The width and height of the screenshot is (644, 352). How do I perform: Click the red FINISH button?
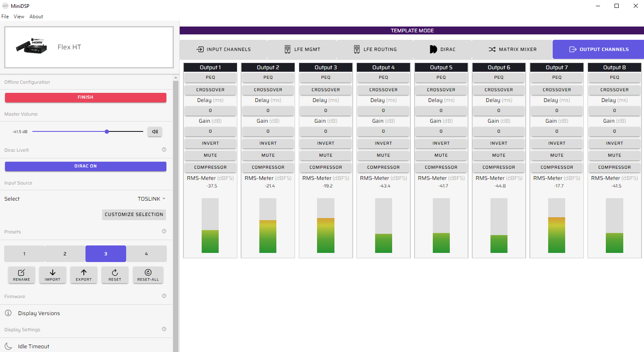(85, 97)
